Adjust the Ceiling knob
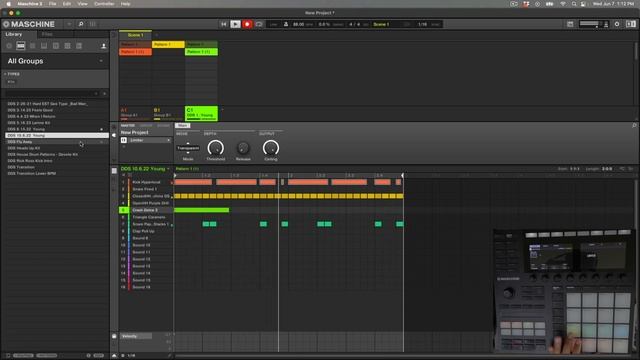Image resolution: width=640 pixels, height=360 pixels. tap(271, 148)
